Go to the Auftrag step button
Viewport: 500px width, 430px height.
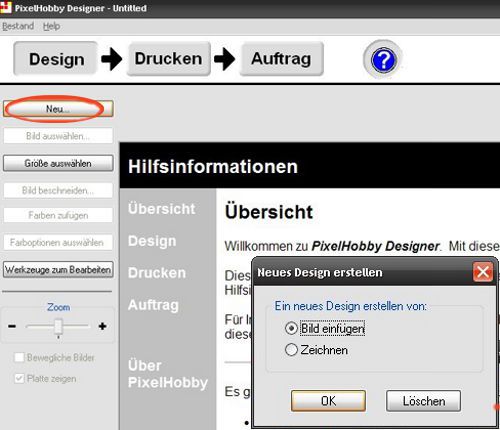pyautogui.click(x=282, y=59)
